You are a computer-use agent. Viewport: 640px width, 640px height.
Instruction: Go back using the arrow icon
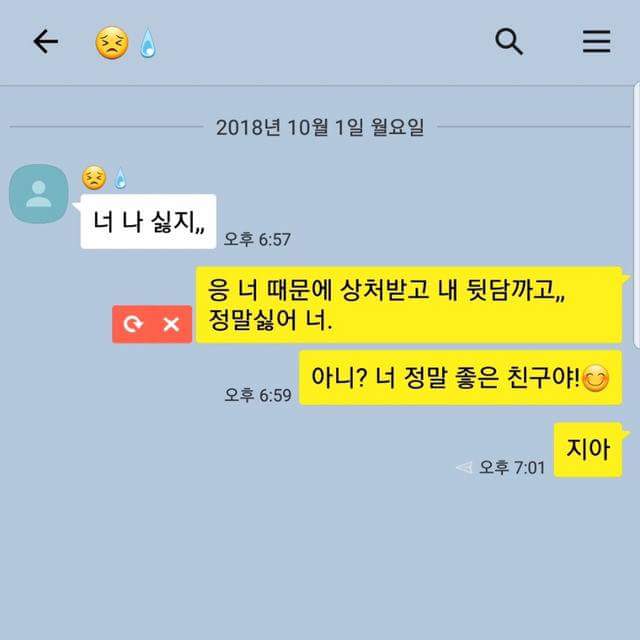tap(45, 42)
